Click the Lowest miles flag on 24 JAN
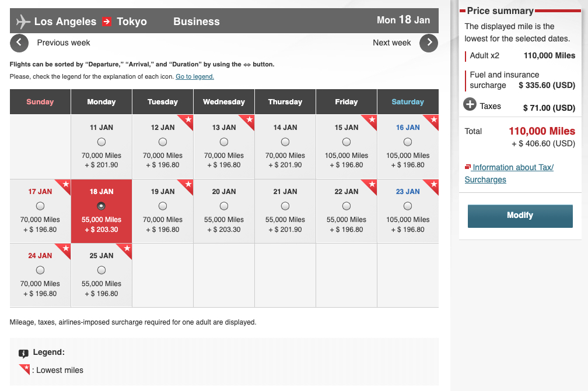Image resolution: width=588 pixels, height=391 pixels. pos(65,248)
